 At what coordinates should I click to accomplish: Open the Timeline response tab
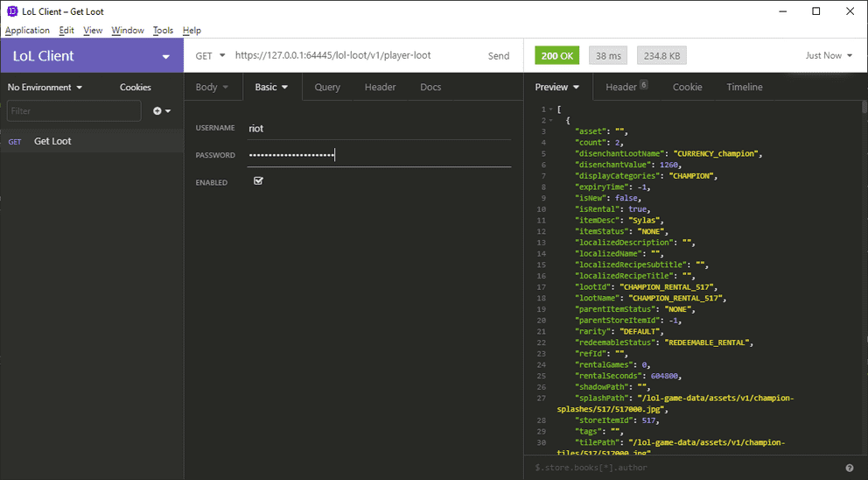(x=745, y=87)
